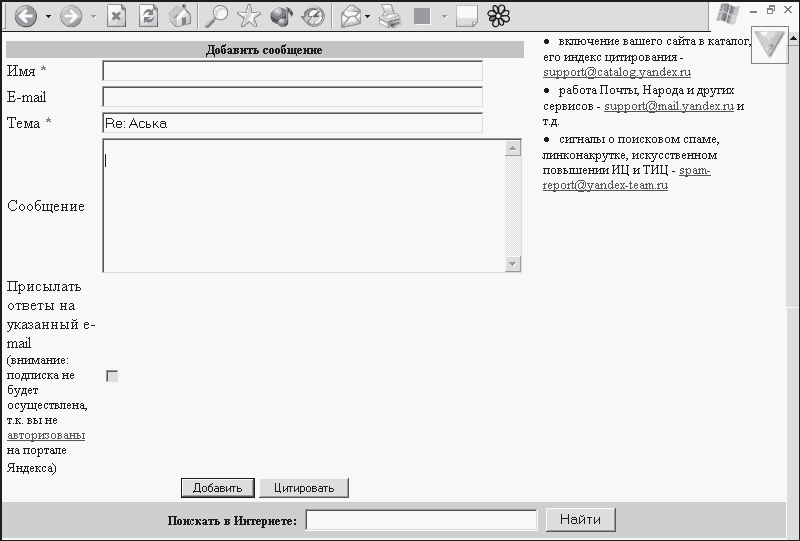Go to the Home page icon
This screenshot has width=800, height=541.
pos(180,16)
